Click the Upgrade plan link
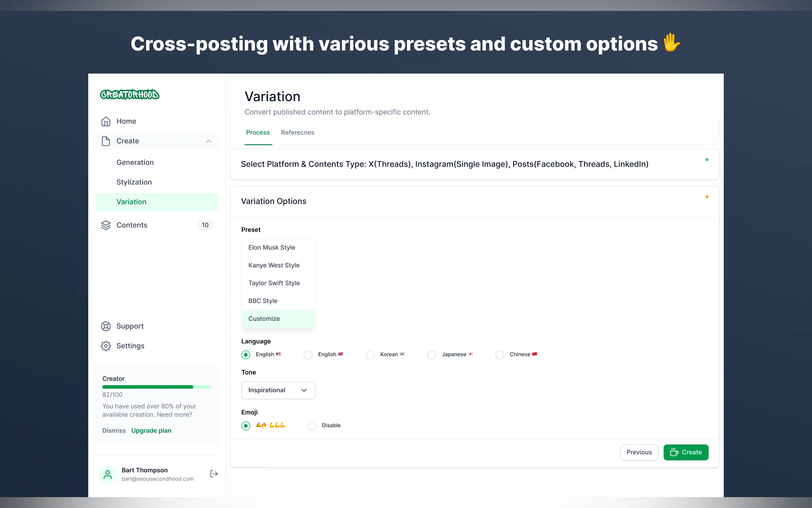 (151, 430)
